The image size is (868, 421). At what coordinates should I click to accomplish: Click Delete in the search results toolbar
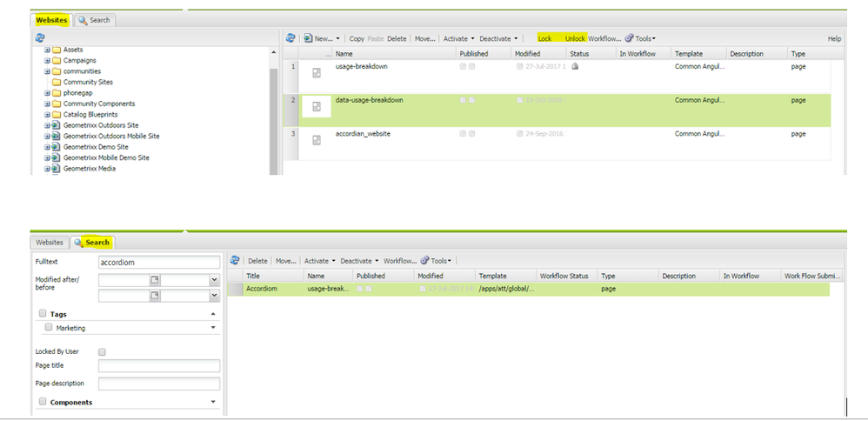click(x=257, y=260)
